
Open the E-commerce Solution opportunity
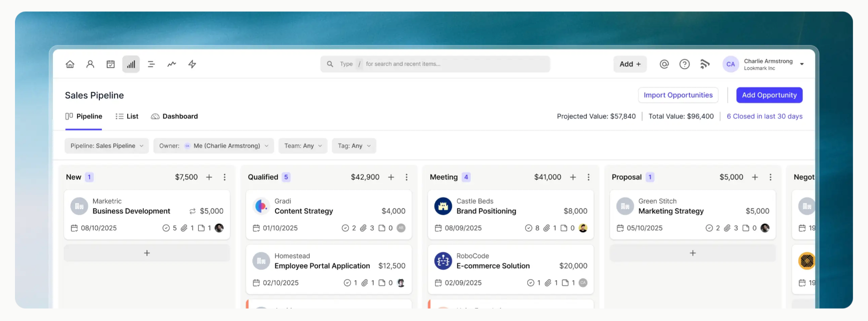(493, 266)
